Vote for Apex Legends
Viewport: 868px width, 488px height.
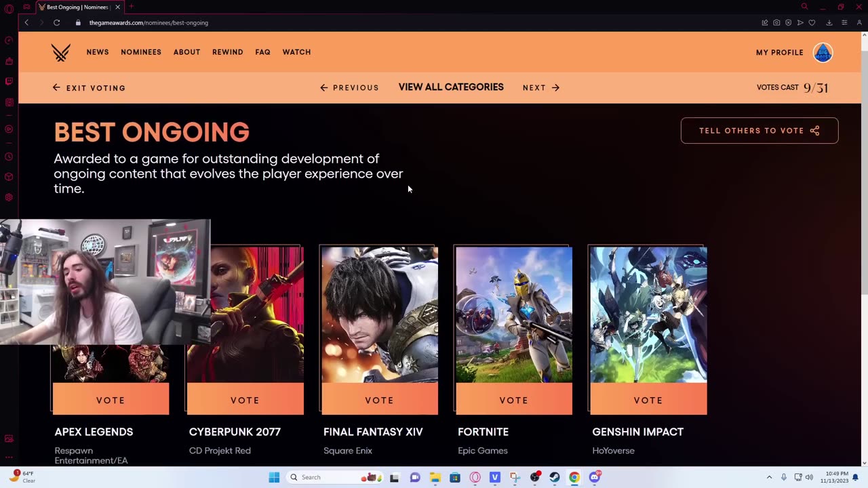[x=111, y=400]
